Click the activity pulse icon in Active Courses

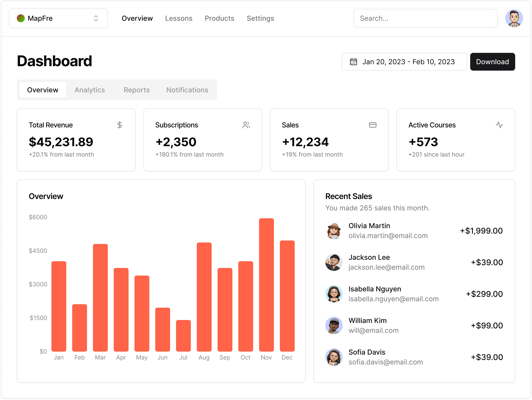pos(499,125)
